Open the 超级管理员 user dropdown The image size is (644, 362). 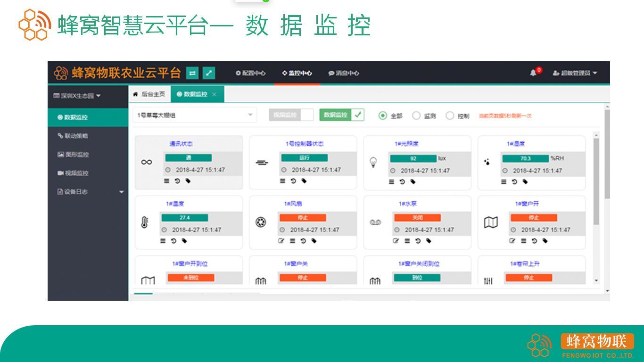pos(575,73)
